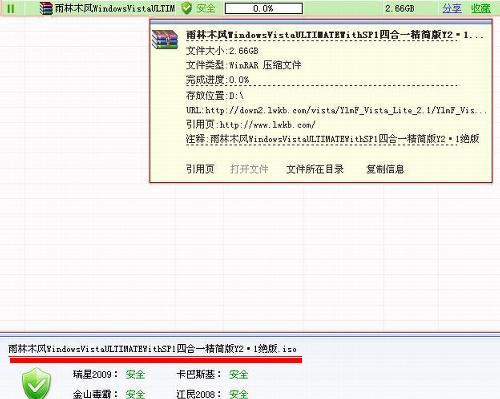Click 复制信息 in the popup
Image resolution: width=500 pixels, height=399 pixels.
click(385, 169)
